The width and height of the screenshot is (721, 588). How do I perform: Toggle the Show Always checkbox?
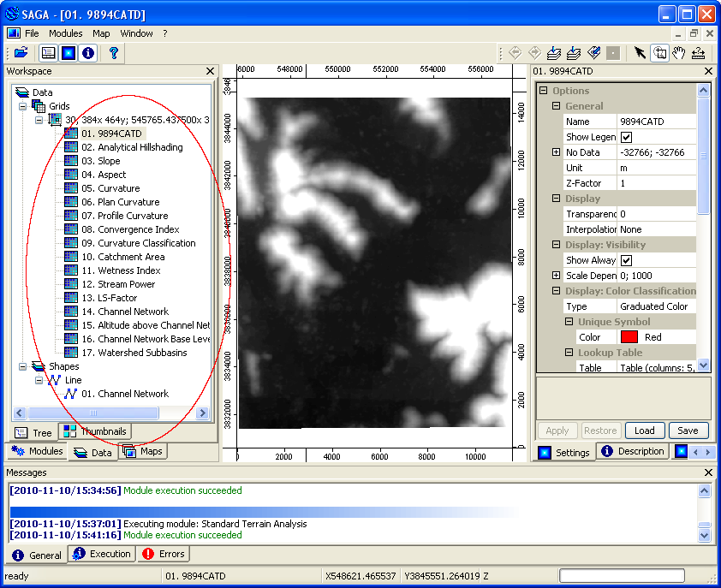click(626, 260)
